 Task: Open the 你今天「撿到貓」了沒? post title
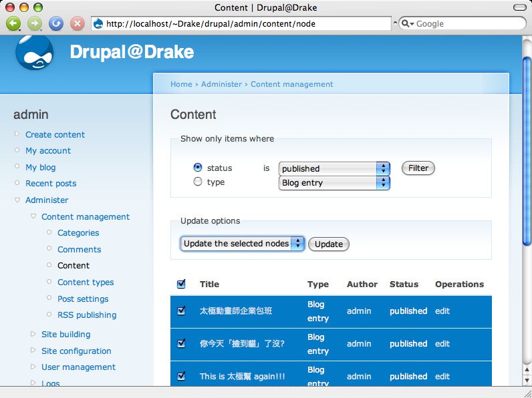click(242, 344)
